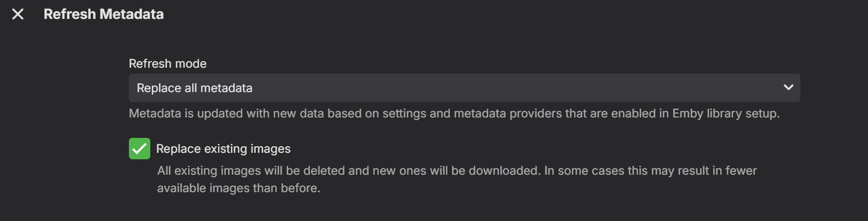
Task: Disable replacing existing images option
Action: point(139,149)
